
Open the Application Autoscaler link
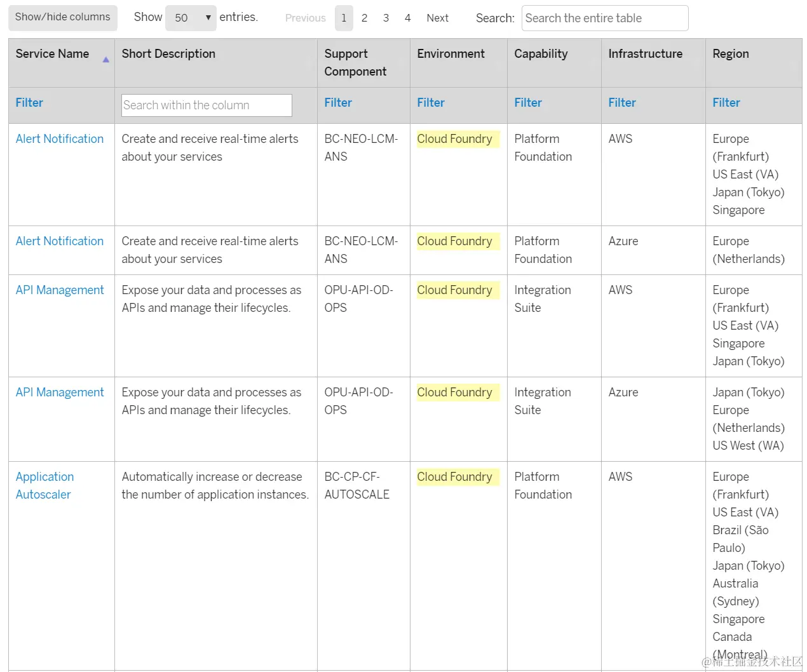44,486
